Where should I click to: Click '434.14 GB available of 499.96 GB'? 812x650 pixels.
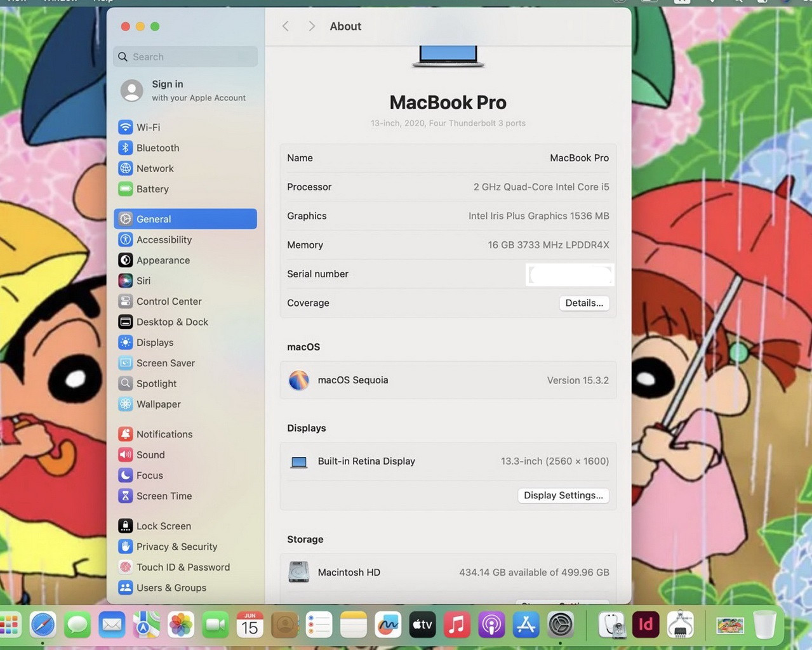[x=534, y=573]
